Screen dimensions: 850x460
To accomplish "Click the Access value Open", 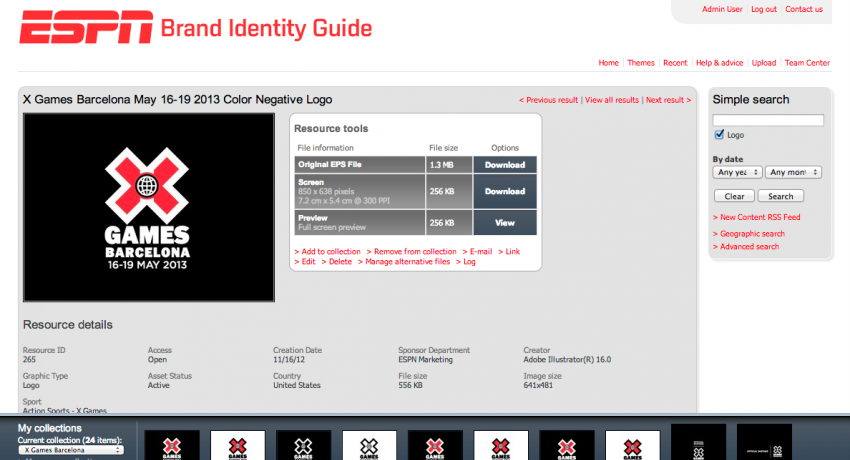I will tap(157, 360).
